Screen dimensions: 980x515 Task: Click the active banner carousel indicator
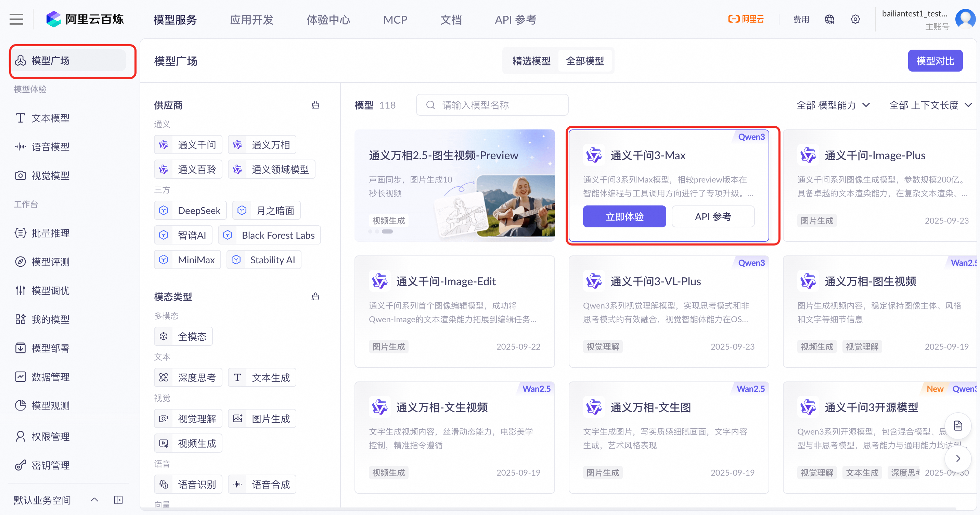coord(387,231)
